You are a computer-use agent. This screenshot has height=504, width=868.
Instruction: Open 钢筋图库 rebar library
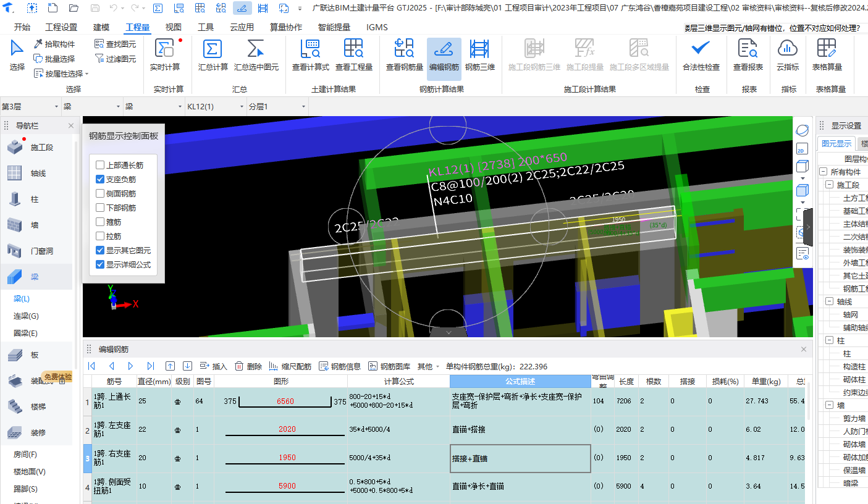tap(389, 366)
